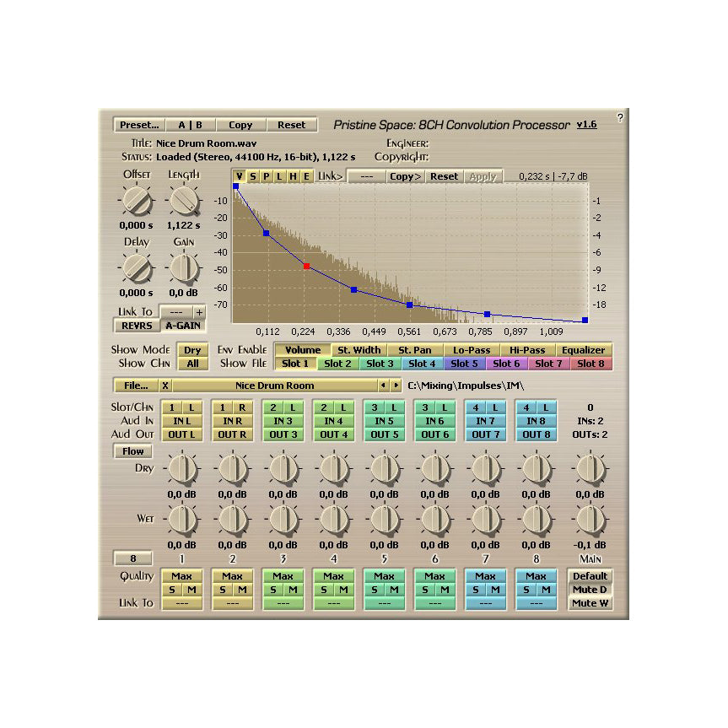Toggle the A-GAIN auto gain button

(183, 326)
